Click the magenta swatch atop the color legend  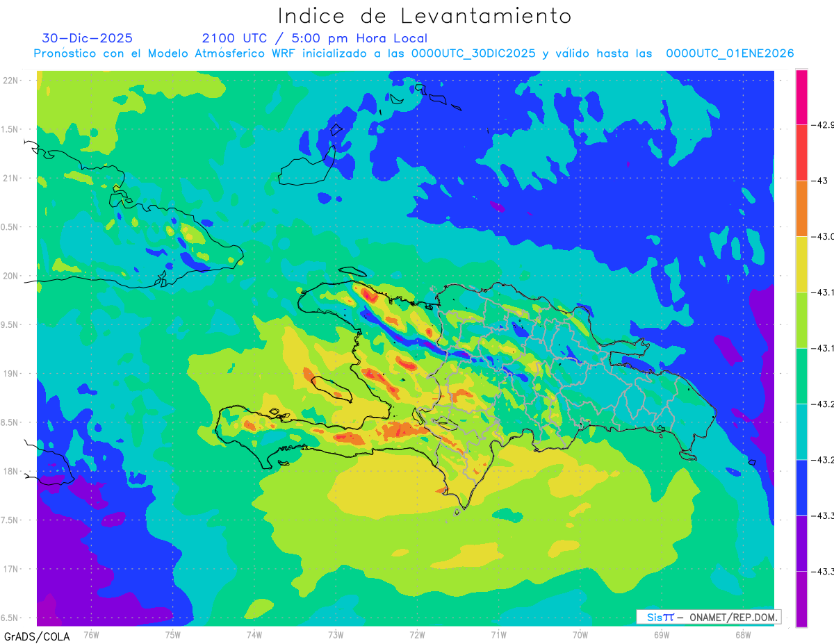click(x=801, y=97)
